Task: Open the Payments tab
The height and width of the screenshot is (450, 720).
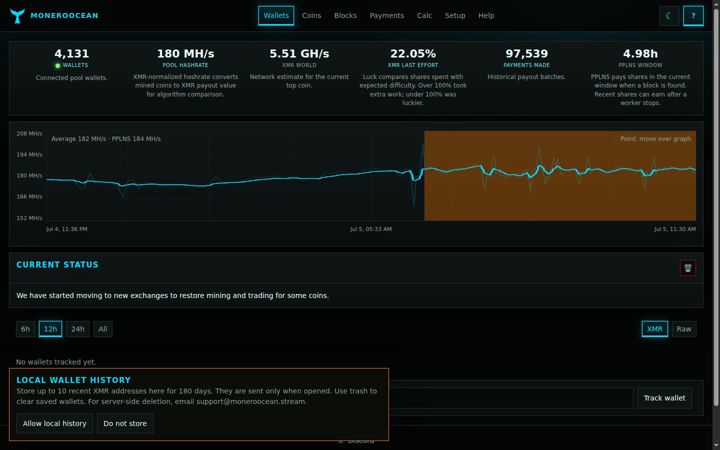Action: (387, 16)
